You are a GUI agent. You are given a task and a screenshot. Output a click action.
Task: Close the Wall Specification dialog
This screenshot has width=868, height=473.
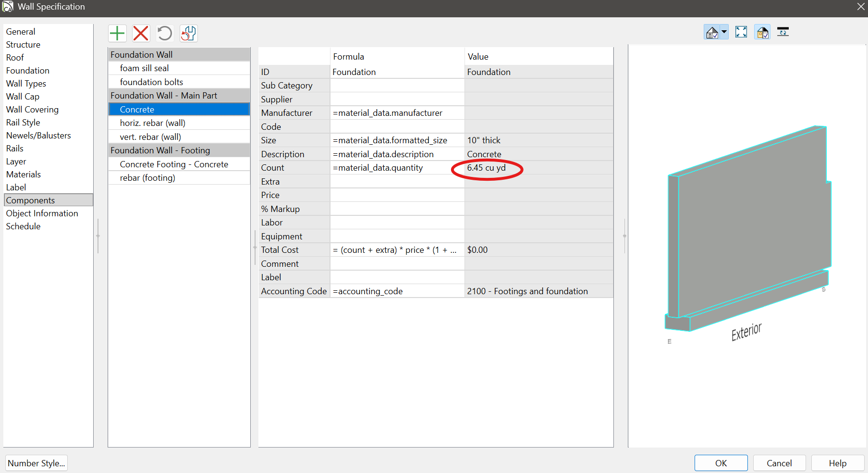[861, 7]
